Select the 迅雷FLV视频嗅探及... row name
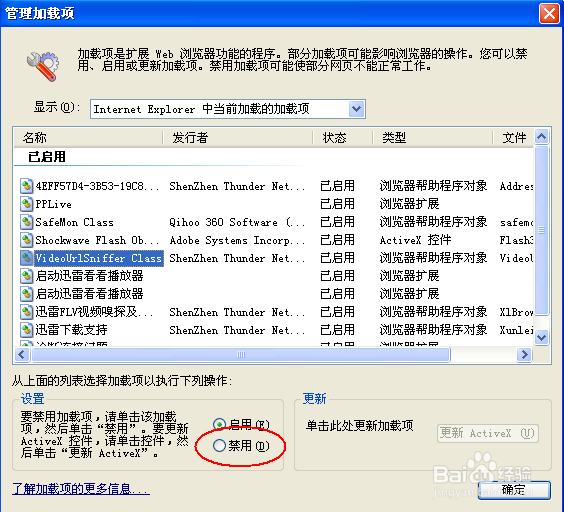The width and height of the screenshot is (564, 512). [94, 312]
